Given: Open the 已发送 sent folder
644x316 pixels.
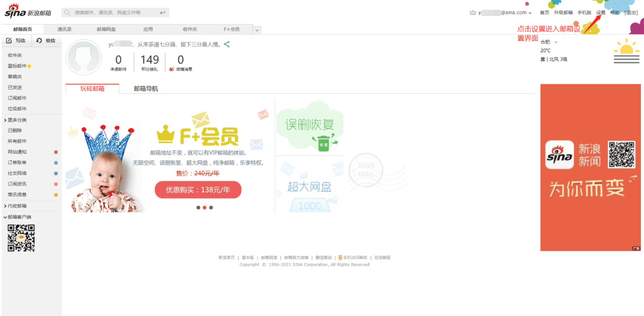Looking at the screenshot, I should click(x=15, y=87).
